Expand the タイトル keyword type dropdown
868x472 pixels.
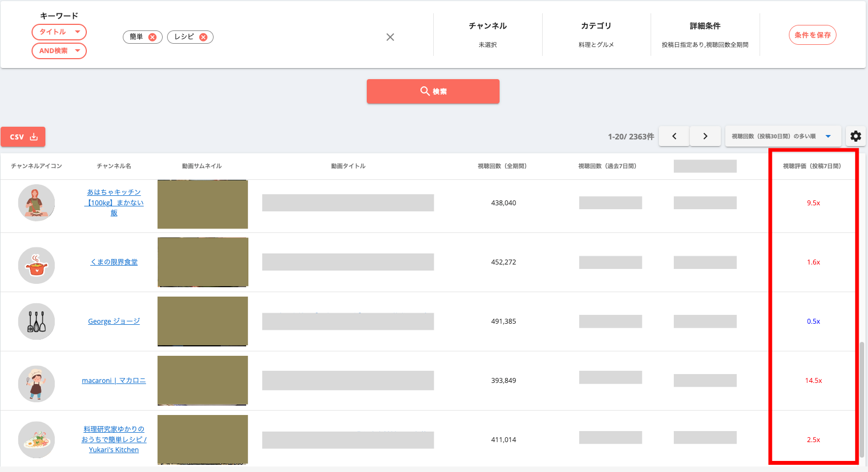(x=59, y=32)
